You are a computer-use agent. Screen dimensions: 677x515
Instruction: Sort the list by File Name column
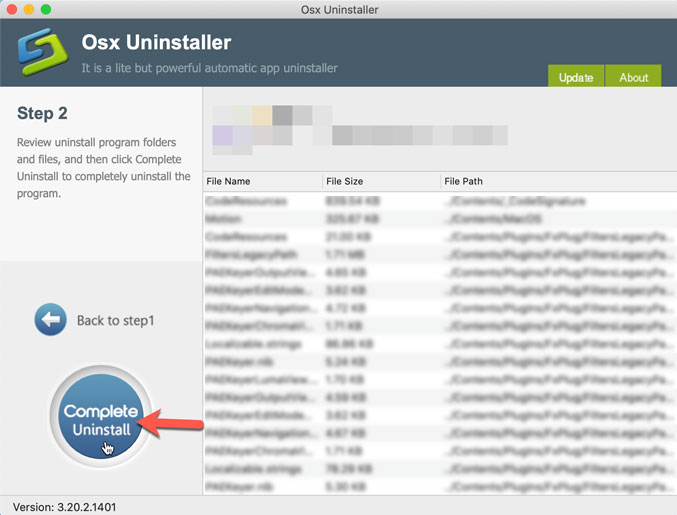pyautogui.click(x=262, y=182)
